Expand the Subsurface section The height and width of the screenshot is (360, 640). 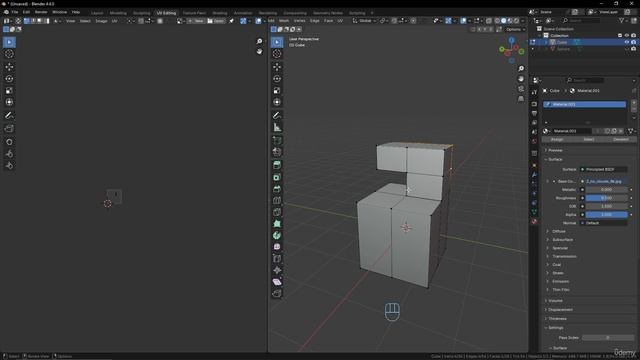pyautogui.click(x=562, y=240)
